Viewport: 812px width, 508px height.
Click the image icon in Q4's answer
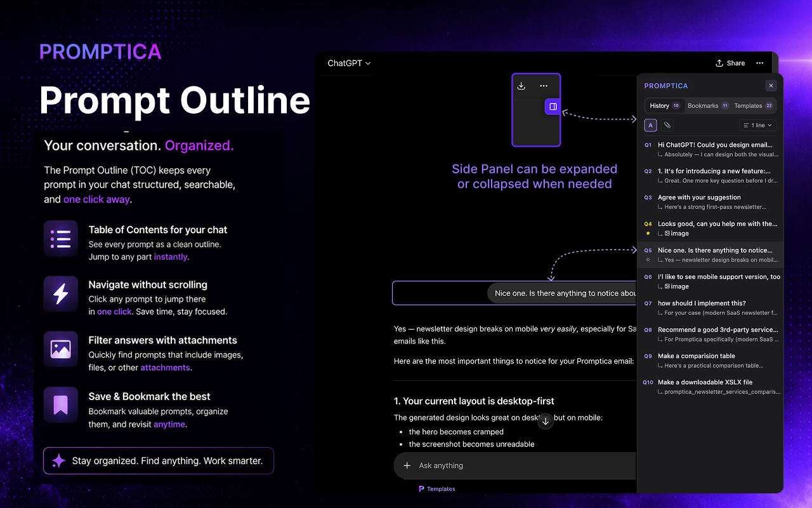pyautogui.click(x=667, y=234)
